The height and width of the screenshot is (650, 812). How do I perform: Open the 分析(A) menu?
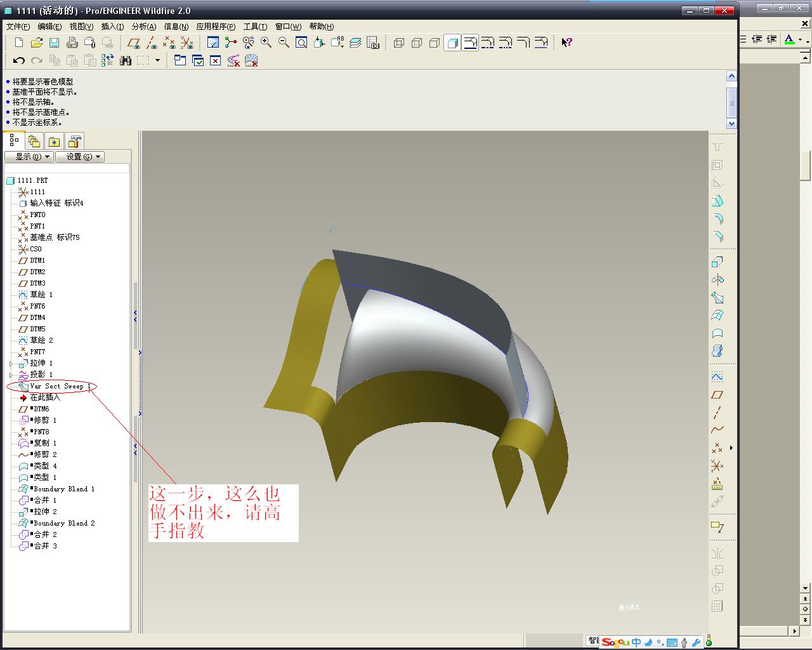coord(144,27)
